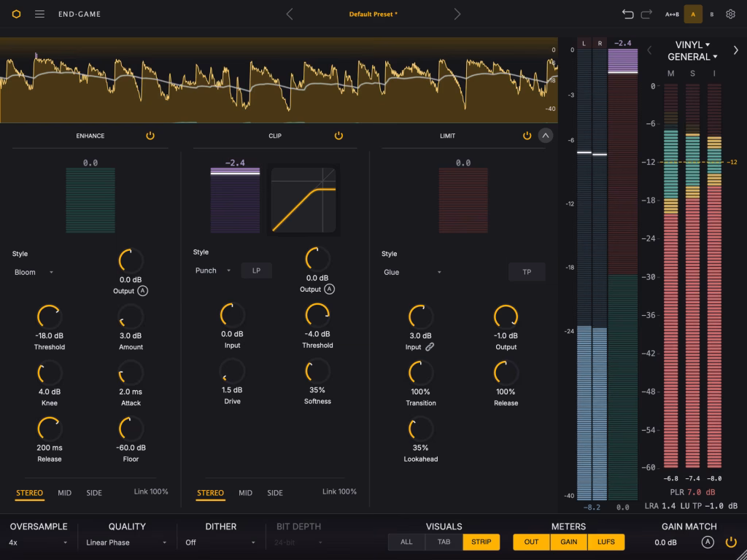Click the Gain Match auto (A) icon
This screenshot has width=747, height=560.
point(708,542)
